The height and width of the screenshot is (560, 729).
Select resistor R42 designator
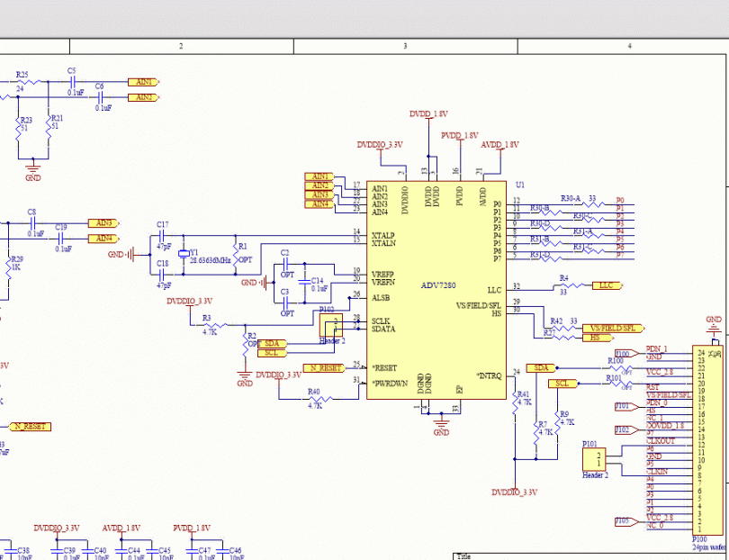click(x=556, y=321)
